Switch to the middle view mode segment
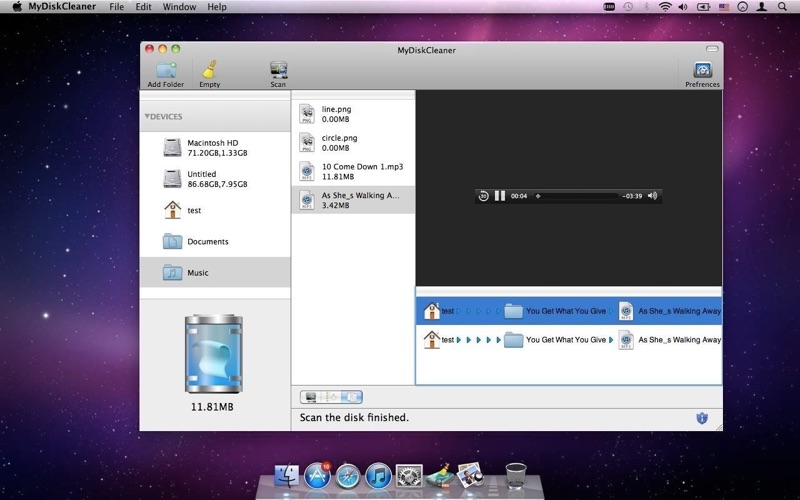This screenshot has height=500, width=800. click(331, 396)
